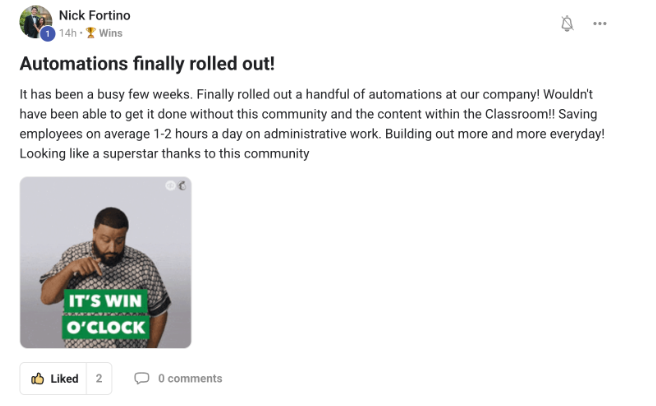This screenshot has width=656, height=406.
Task: Click the notification bell icon
Action: pos(567,23)
